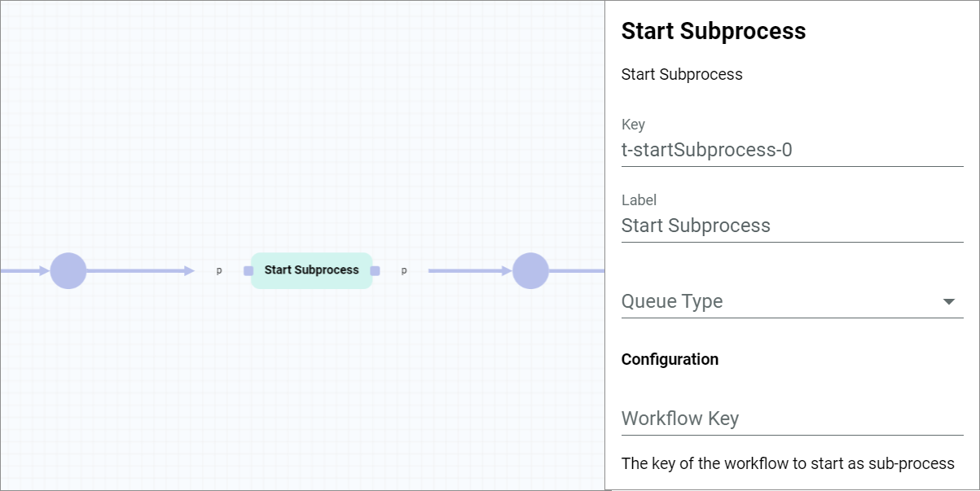Edit the Label field value Start Subprocess
This screenshot has height=491, width=980.
click(x=792, y=226)
